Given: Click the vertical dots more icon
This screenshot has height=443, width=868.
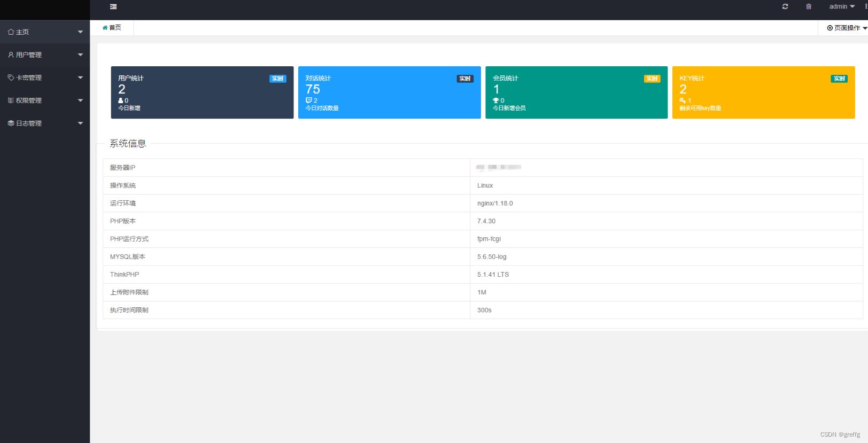Looking at the screenshot, I should (x=865, y=6).
